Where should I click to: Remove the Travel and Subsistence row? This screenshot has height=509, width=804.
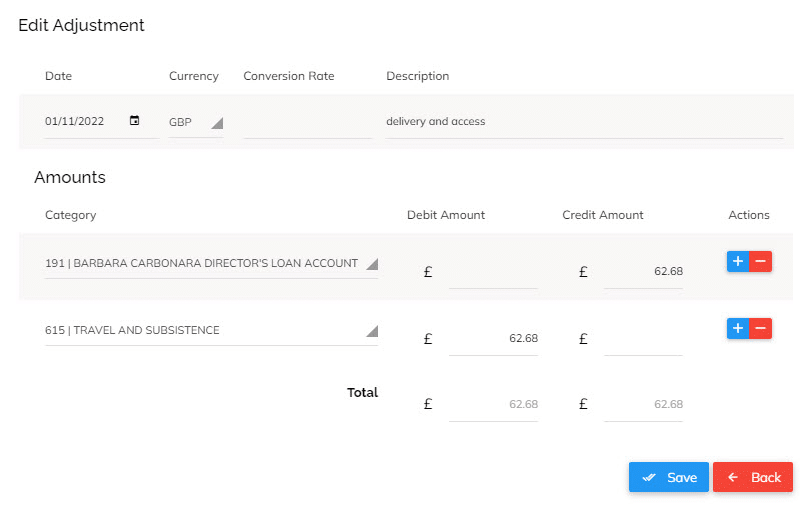tap(760, 329)
